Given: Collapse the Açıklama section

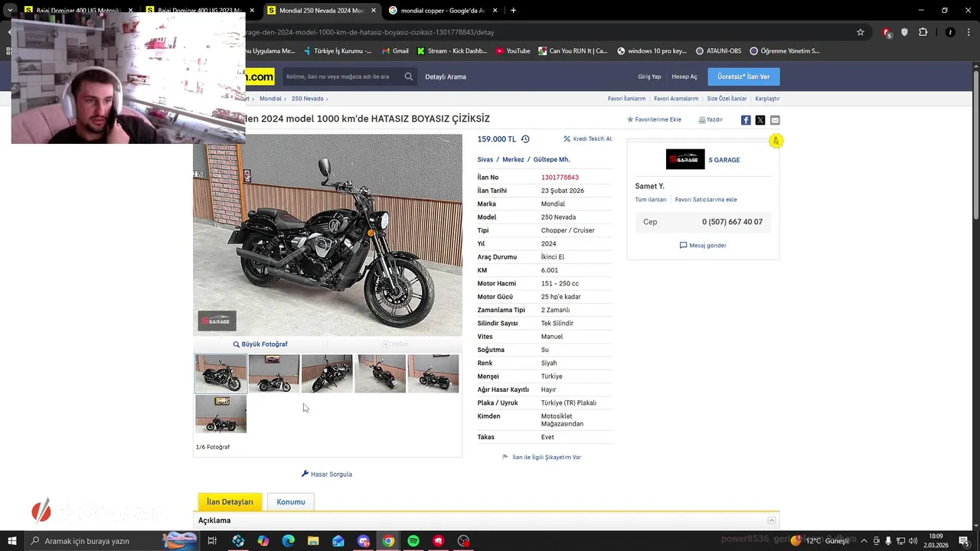Looking at the screenshot, I should pos(771,520).
